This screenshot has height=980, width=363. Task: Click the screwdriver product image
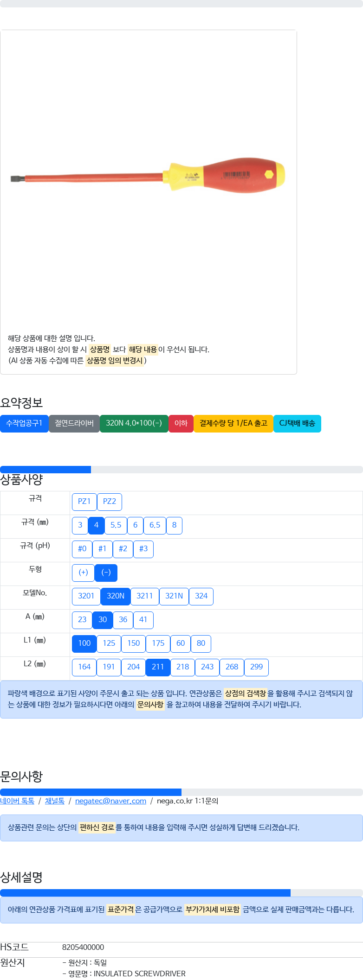(148, 177)
